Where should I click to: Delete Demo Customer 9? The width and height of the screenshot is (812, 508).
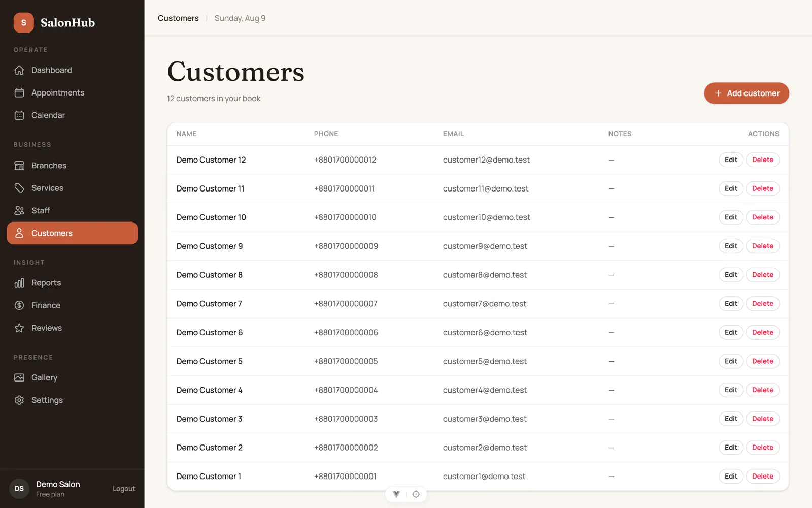click(x=763, y=246)
